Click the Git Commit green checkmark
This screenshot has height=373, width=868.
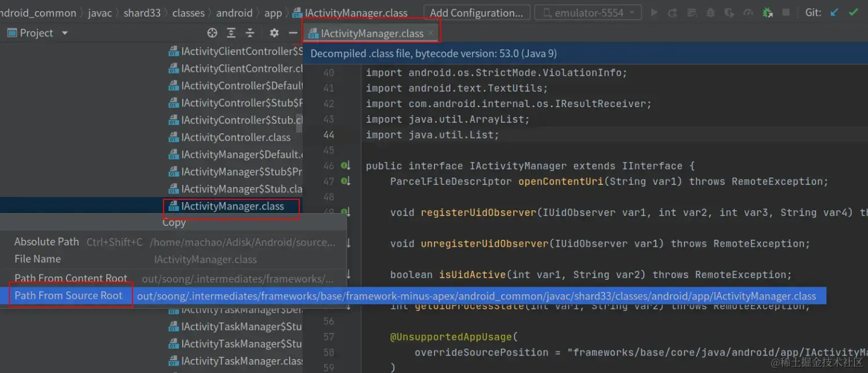pyautogui.click(x=853, y=12)
